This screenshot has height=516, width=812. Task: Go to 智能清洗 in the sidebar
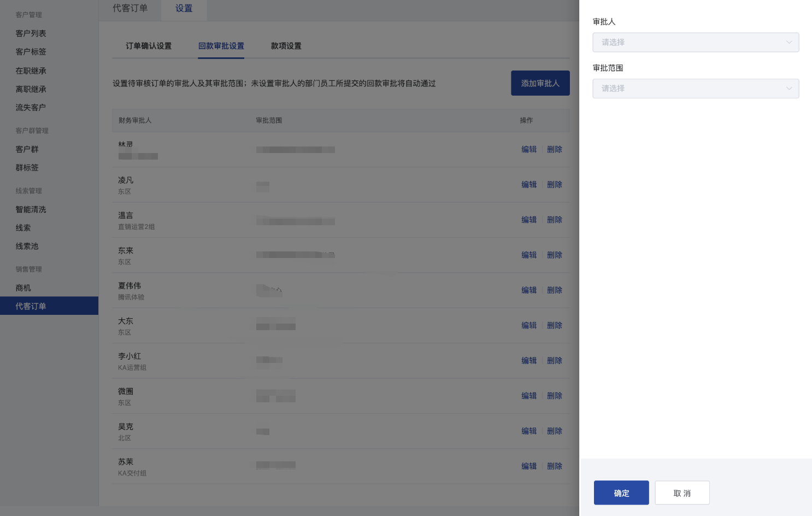point(31,209)
